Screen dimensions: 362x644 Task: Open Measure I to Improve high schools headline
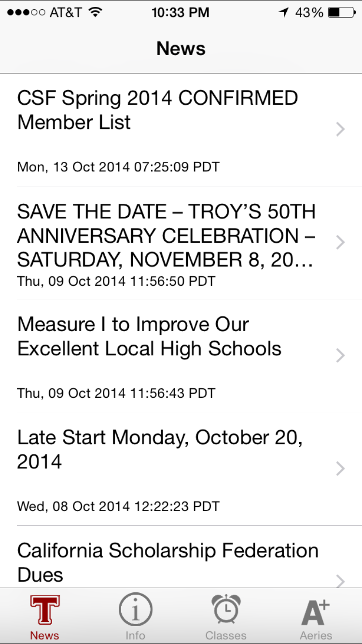point(149,336)
